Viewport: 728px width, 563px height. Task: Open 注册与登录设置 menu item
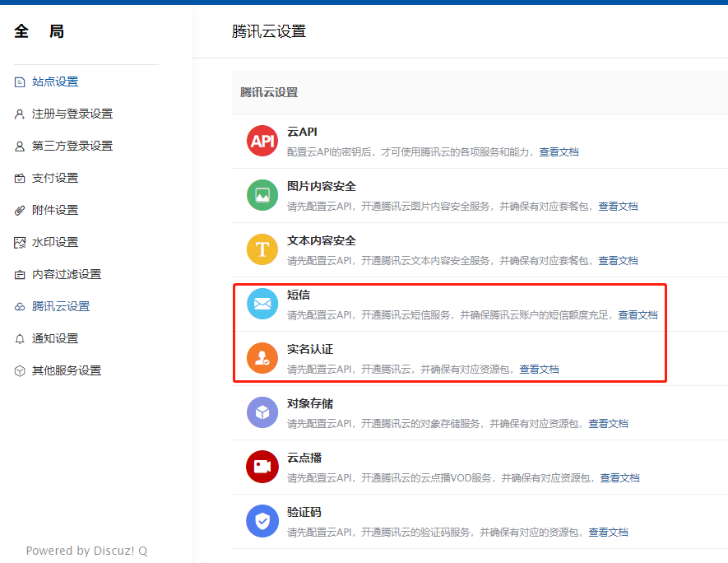pos(72,114)
